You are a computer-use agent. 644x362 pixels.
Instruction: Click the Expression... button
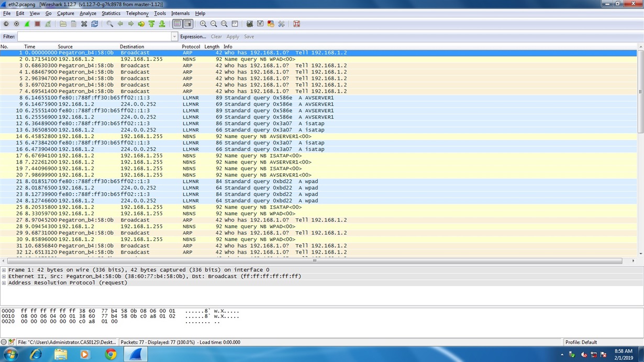click(193, 37)
